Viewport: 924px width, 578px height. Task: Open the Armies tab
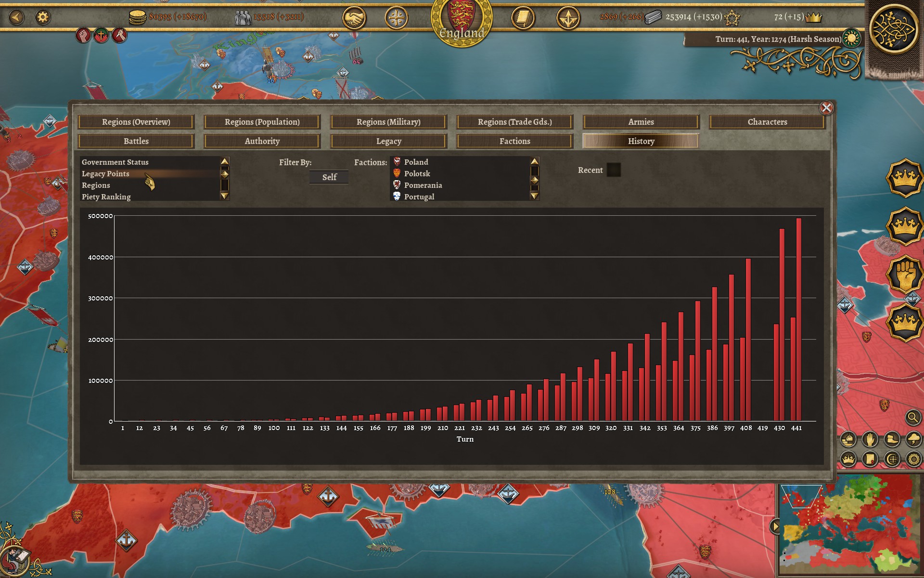point(641,122)
